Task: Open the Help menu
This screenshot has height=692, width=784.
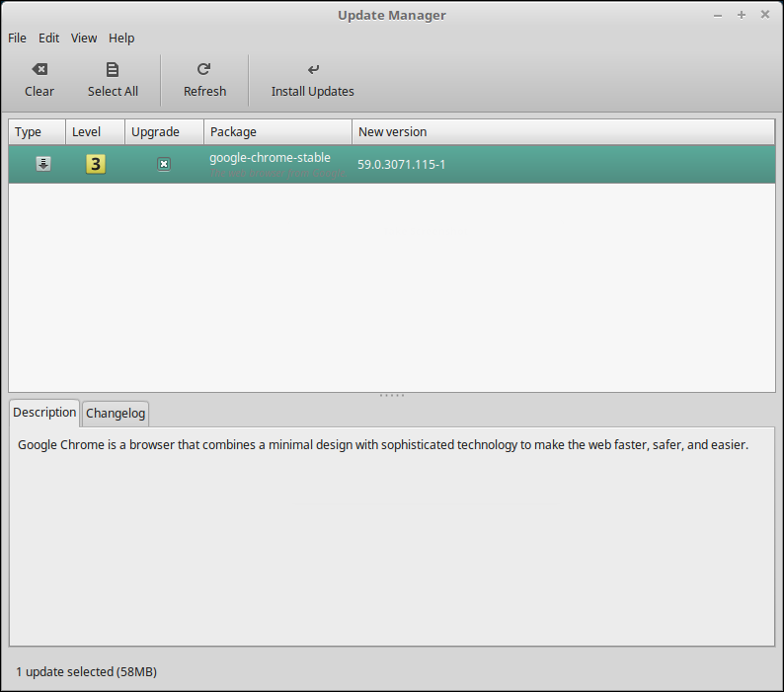Action: [121, 38]
